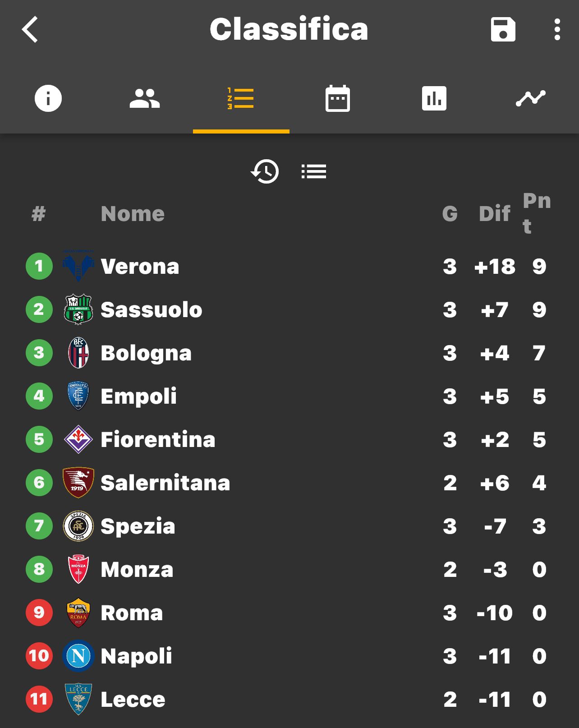The image size is (579, 728).
Task: Open the Verona team row
Action: [x=289, y=266]
